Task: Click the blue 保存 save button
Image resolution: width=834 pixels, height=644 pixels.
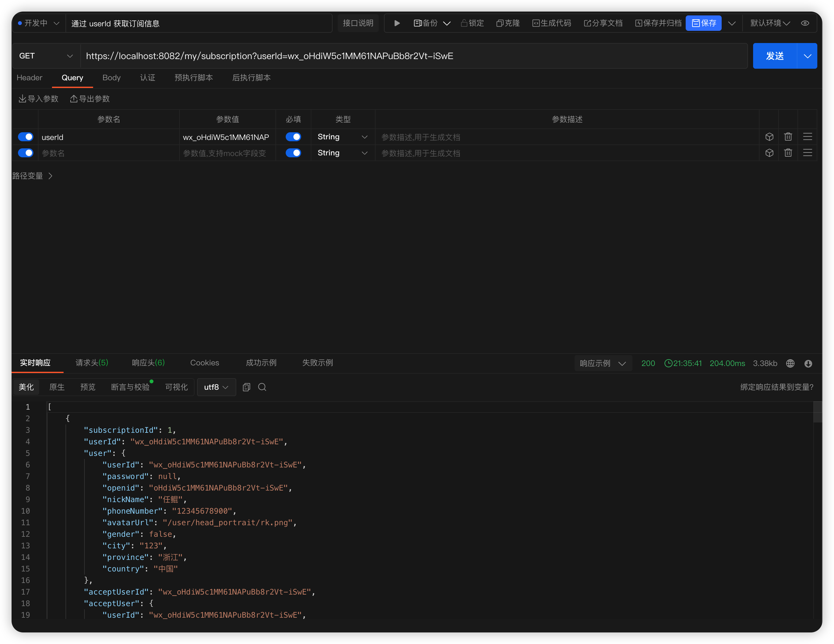Action: pyautogui.click(x=704, y=23)
